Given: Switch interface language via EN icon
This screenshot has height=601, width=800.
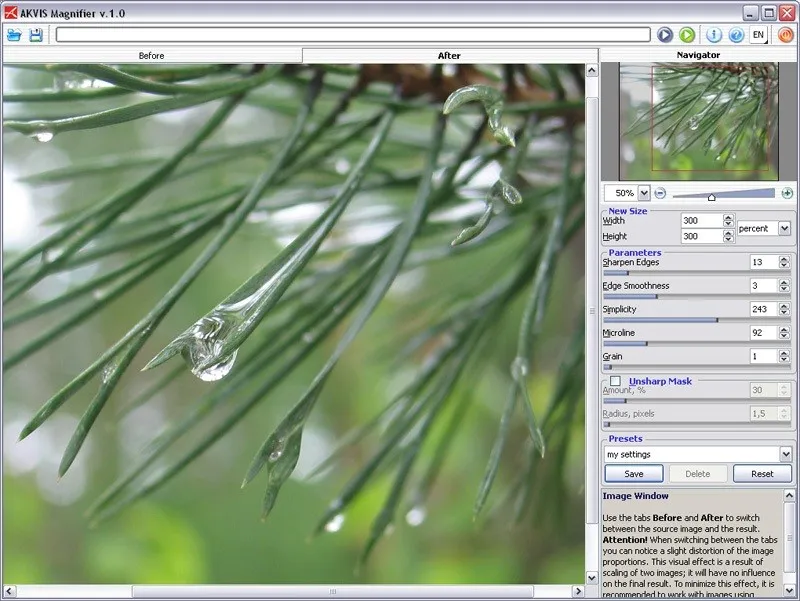Looking at the screenshot, I should click(x=759, y=33).
